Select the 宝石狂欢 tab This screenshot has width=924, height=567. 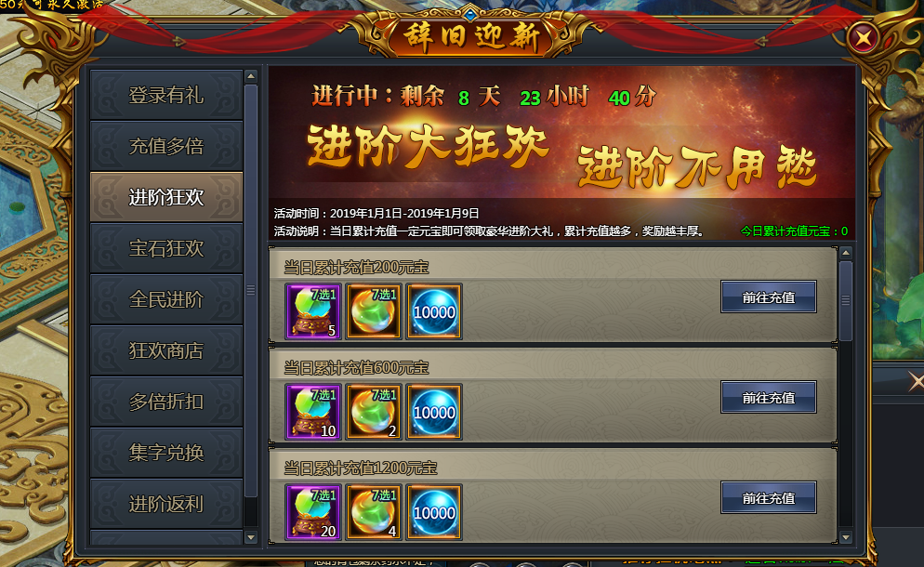166,248
